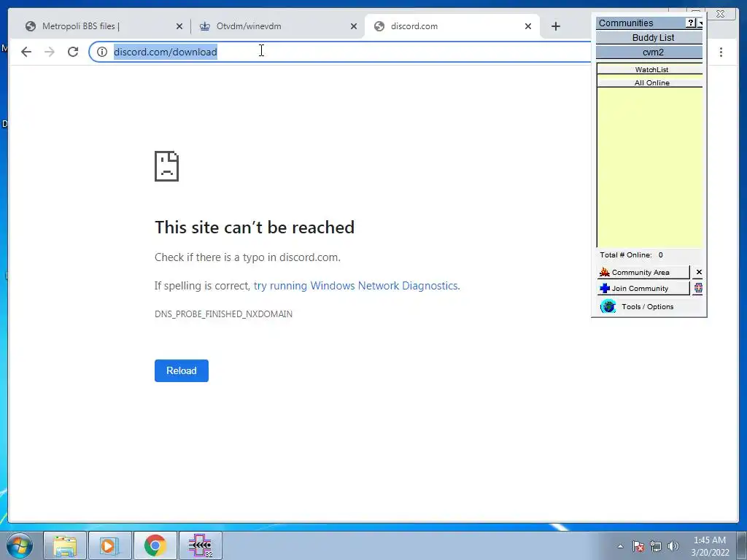This screenshot has height=560, width=747.
Task: Click the DNS_PROBE_FINISHED_NXDOMAIN error code
Action: [x=223, y=314]
